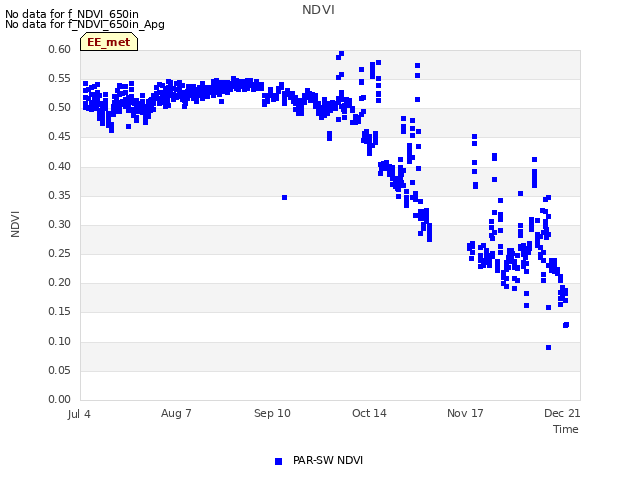Click the Time axis label
The image size is (640, 480).
tap(566, 429)
